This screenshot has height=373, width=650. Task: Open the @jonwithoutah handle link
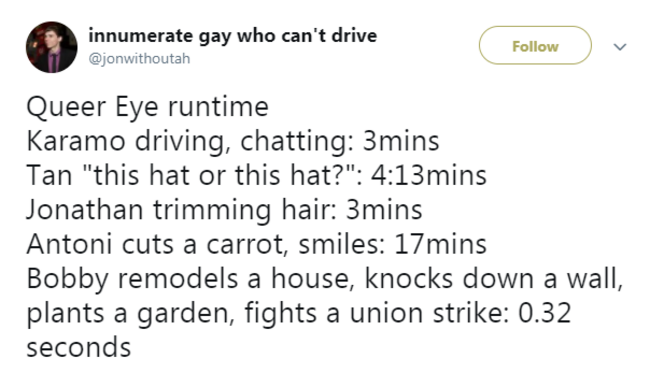[139, 58]
